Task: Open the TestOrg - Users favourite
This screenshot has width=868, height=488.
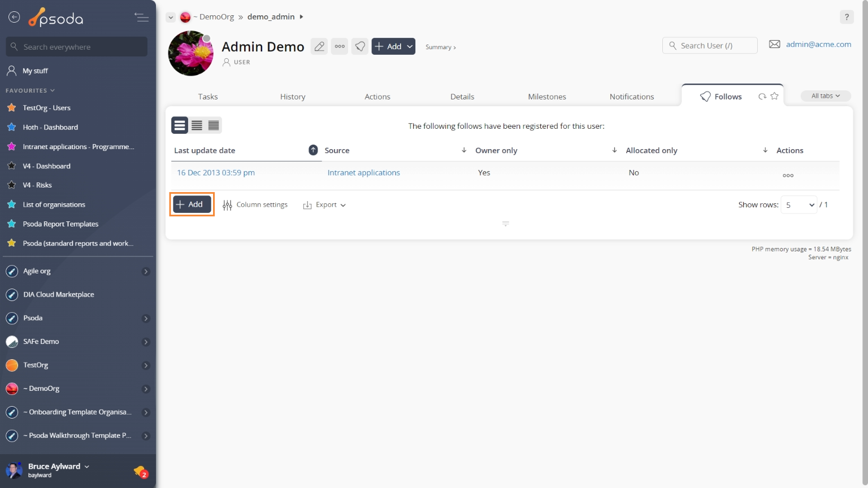Action: tap(46, 108)
